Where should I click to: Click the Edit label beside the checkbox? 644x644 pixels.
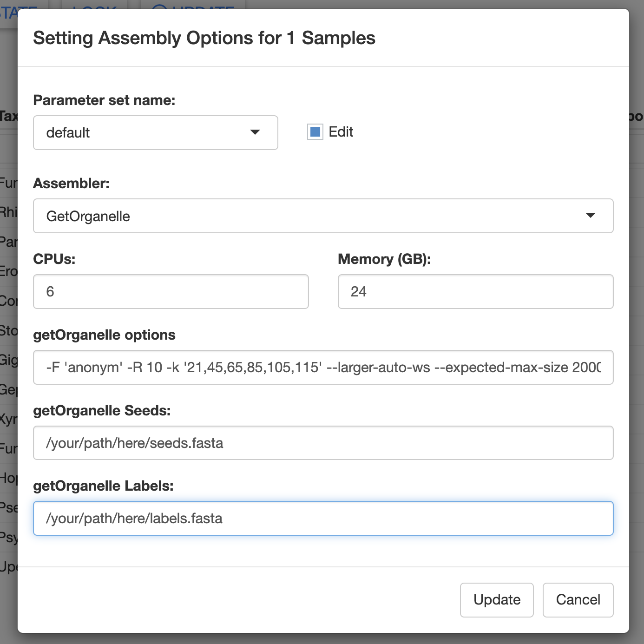pos(341,132)
